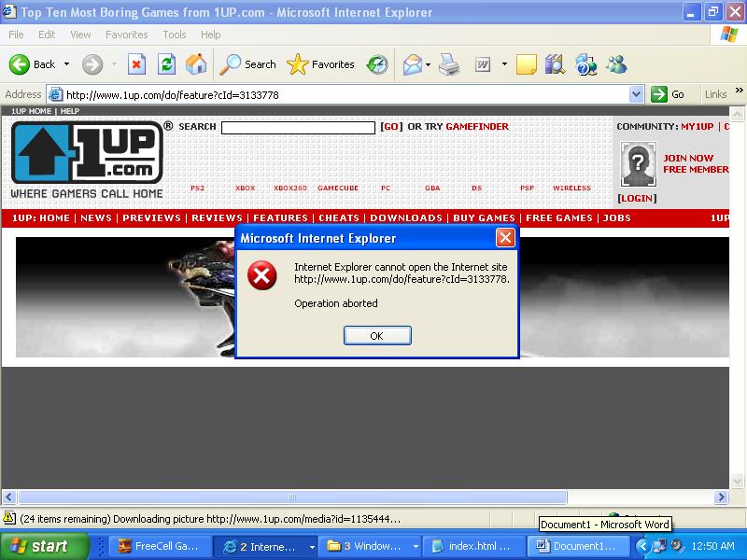Open the yellow note Discuss icon
The width and height of the screenshot is (747, 560).
526,64
